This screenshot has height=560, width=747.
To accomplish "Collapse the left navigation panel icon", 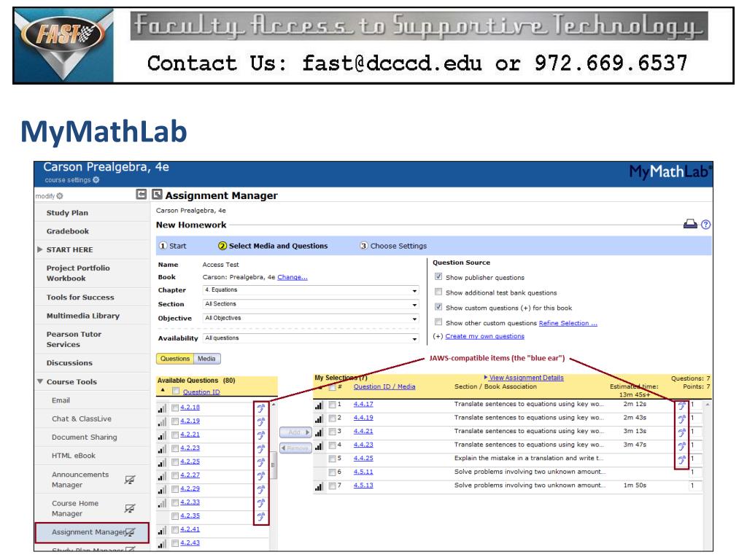I will tap(141, 194).
